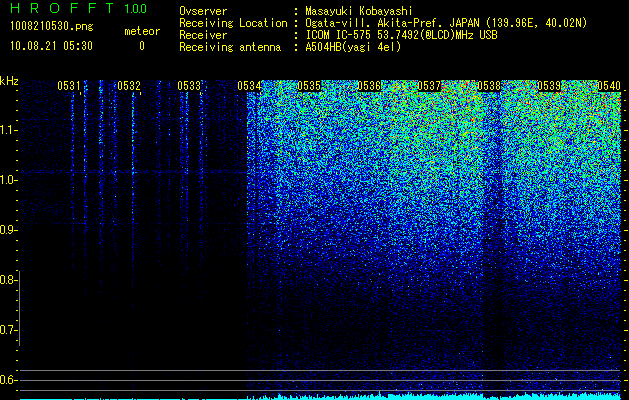The height and width of the screenshot is (400, 629).
Task: Click the 0532 time marker
Action: (x=129, y=86)
